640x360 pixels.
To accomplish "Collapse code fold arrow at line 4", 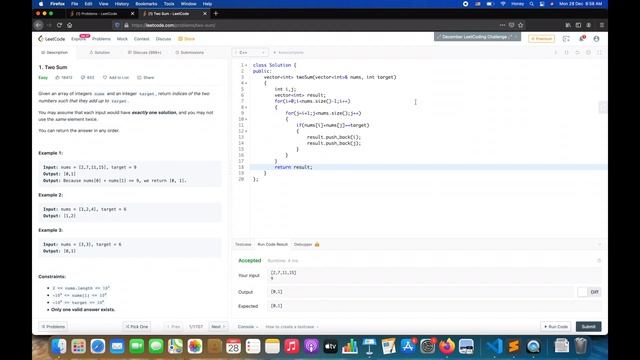I will coord(246,83).
